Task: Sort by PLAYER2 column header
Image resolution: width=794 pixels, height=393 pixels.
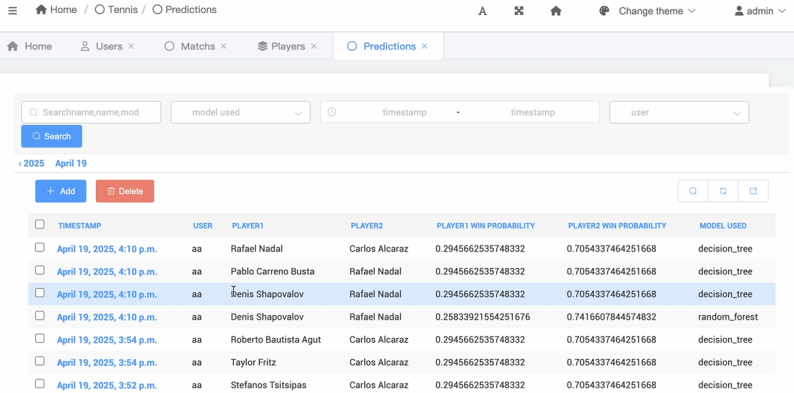Action: pyautogui.click(x=367, y=225)
